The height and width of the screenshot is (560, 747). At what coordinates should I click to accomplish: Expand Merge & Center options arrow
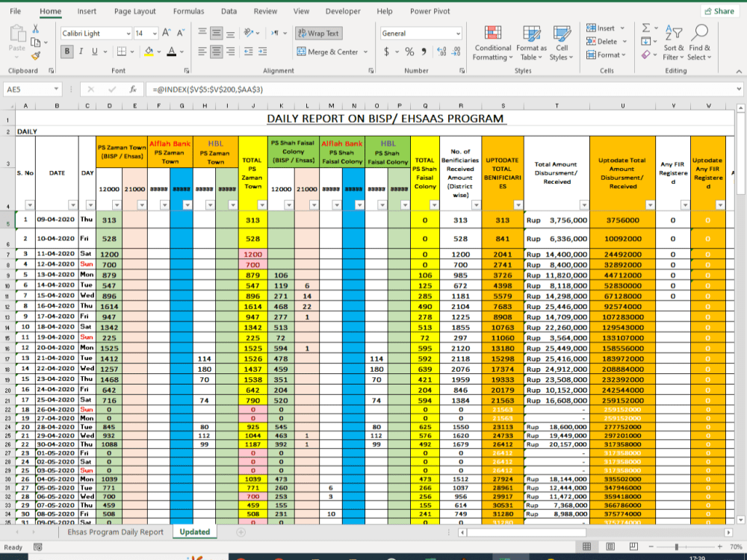(x=366, y=52)
